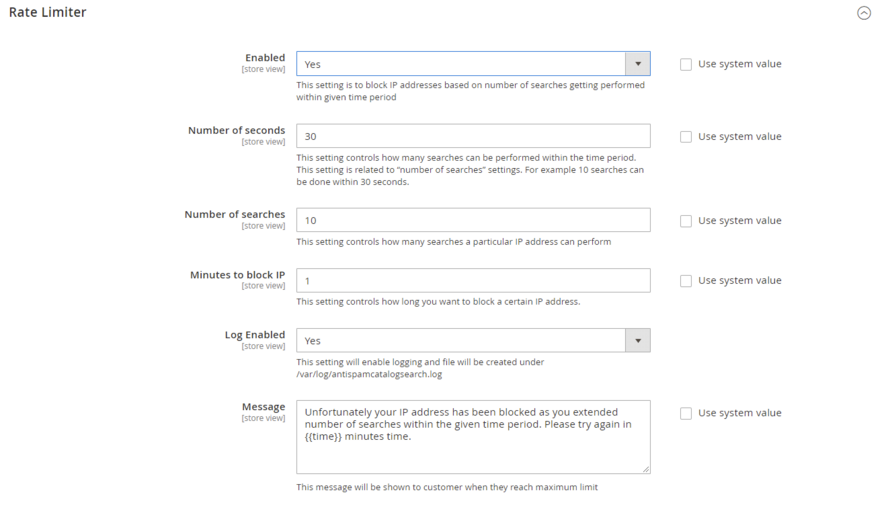
Task: Select the Minutes to block IP field
Action: point(472,280)
